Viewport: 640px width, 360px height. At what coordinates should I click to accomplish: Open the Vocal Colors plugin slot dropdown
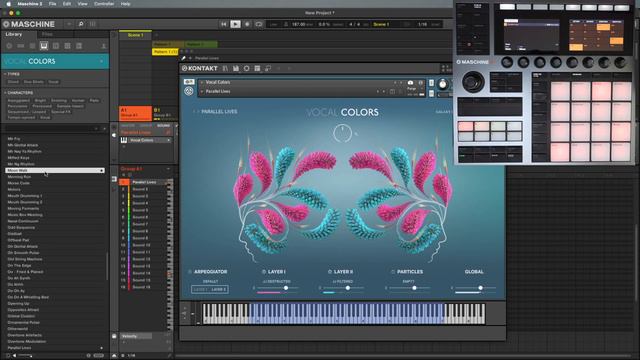click(x=169, y=140)
